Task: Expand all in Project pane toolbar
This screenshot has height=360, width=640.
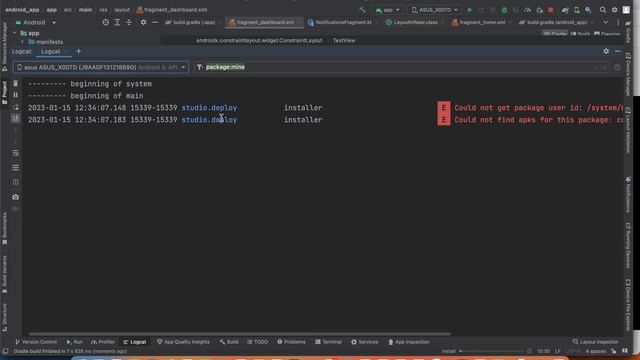Action: tap(117, 22)
